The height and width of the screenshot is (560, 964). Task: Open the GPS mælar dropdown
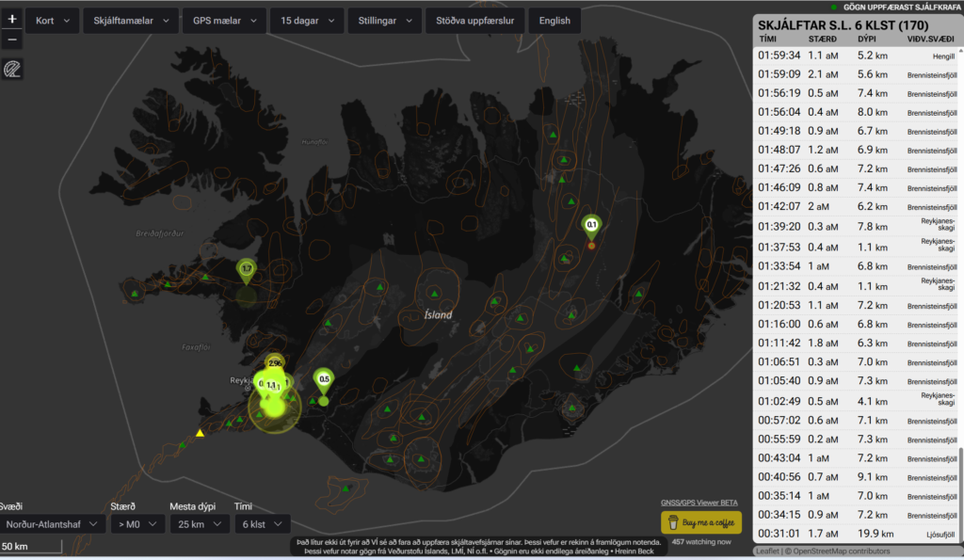coord(224,21)
